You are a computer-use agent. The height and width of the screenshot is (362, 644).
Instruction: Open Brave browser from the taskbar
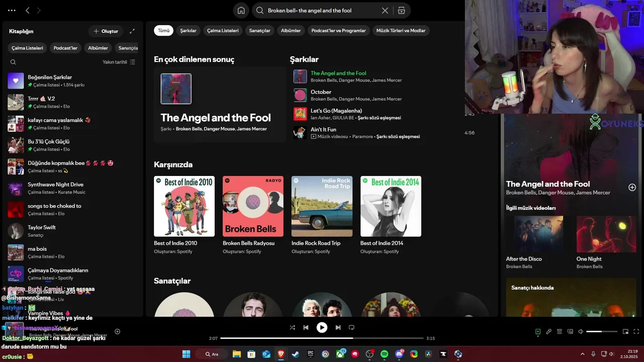pos(281,354)
